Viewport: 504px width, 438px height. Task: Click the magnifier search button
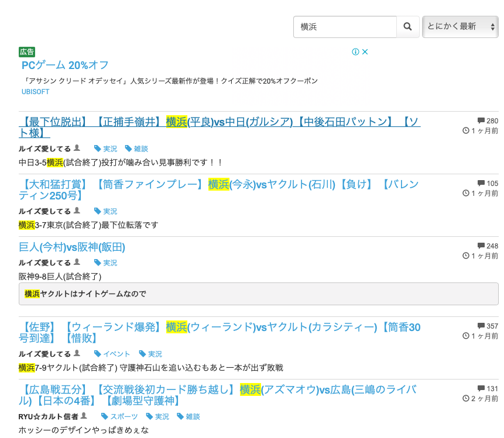407,27
